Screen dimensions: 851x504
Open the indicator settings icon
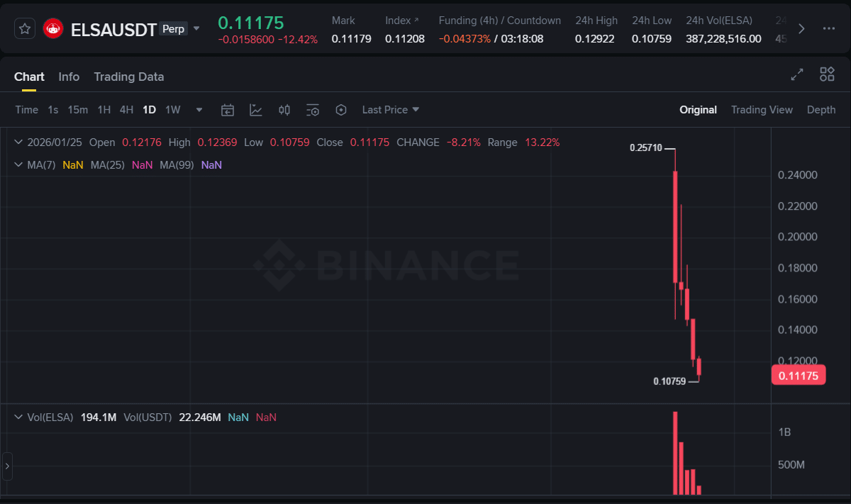[x=312, y=110]
